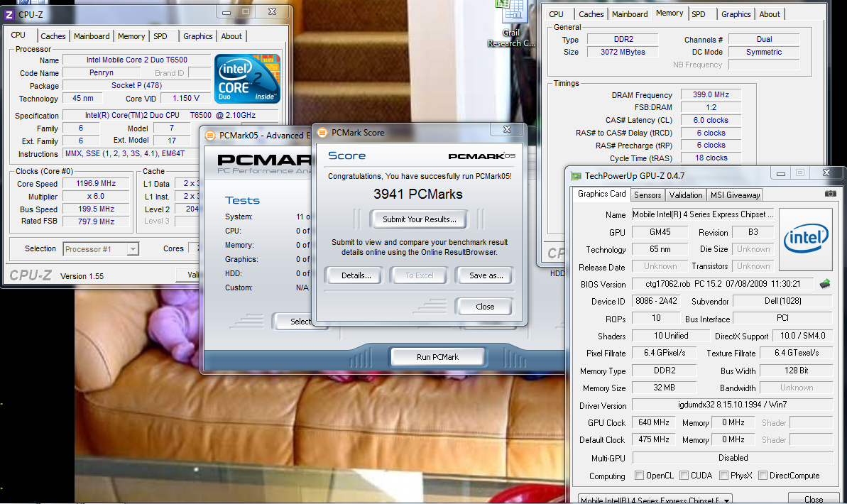Click Submit Your Results button
847x504 pixels.
click(x=419, y=219)
